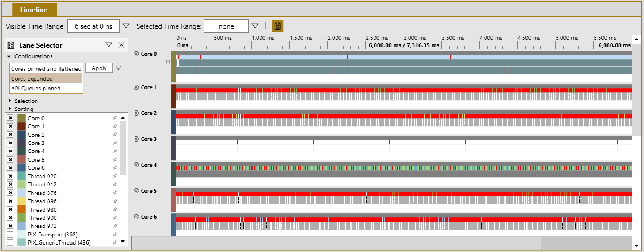Open the Visible Time Range dropdown arrow
This screenshot has height=252, width=644.
127,26
